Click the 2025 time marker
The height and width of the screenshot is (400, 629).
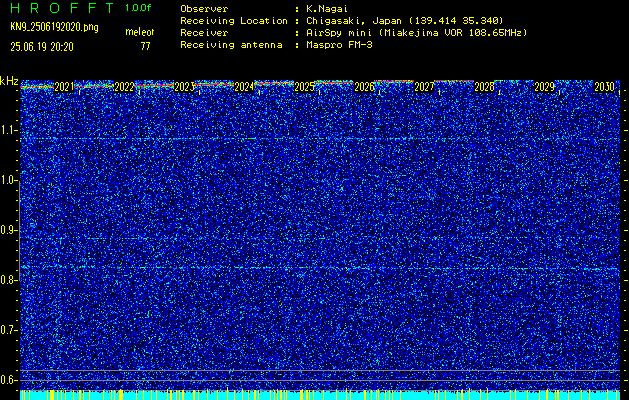[x=304, y=87]
